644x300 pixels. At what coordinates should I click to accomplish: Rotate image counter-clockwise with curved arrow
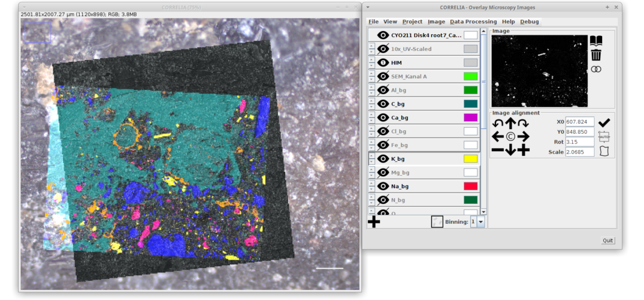pyautogui.click(x=497, y=123)
